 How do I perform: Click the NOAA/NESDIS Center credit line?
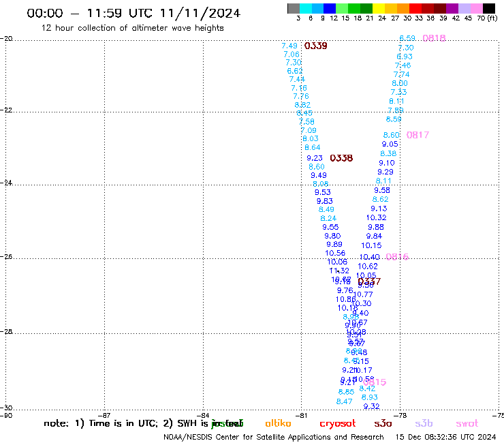274,438
